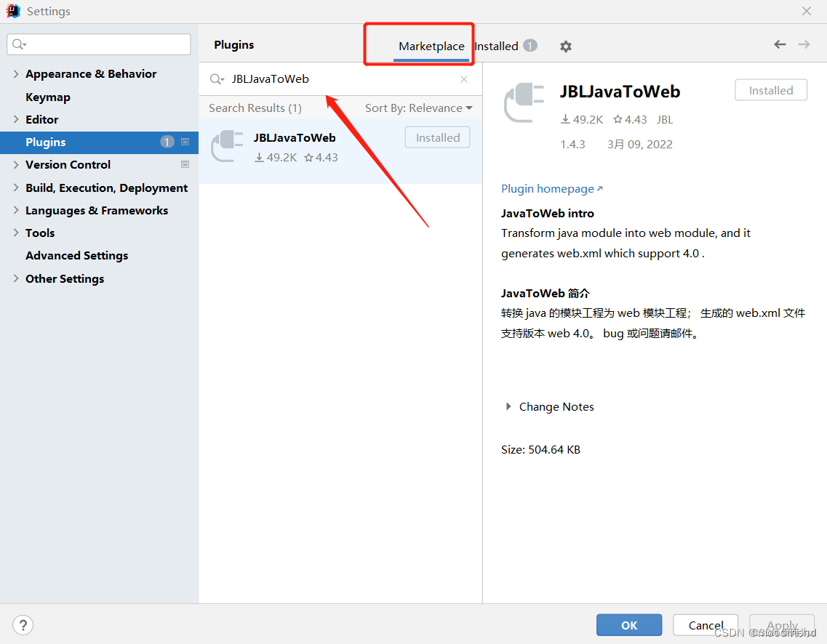Open plugin search options magnifier icon
827x644 pixels.
click(217, 79)
